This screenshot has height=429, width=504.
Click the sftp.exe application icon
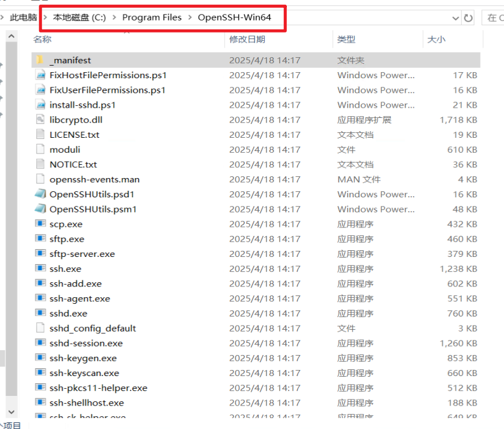coord(40,238)
